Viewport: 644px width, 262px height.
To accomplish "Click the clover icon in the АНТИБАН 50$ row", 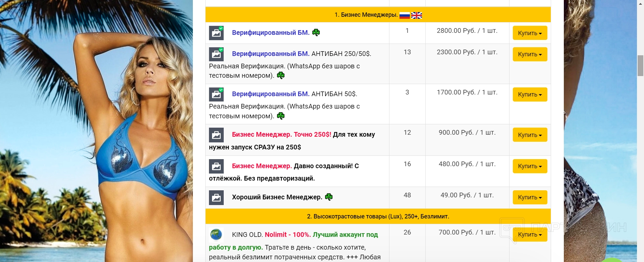I will tap(281, 116).
